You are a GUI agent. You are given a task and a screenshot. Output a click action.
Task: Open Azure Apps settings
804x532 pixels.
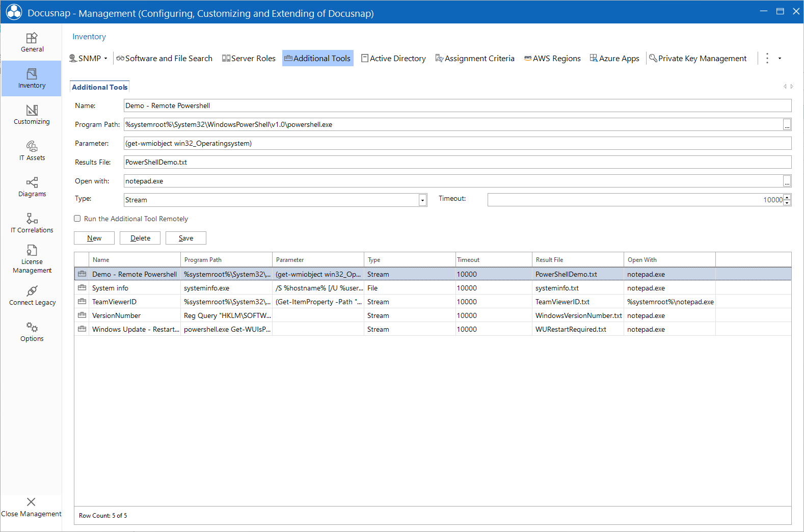(614, 58)
